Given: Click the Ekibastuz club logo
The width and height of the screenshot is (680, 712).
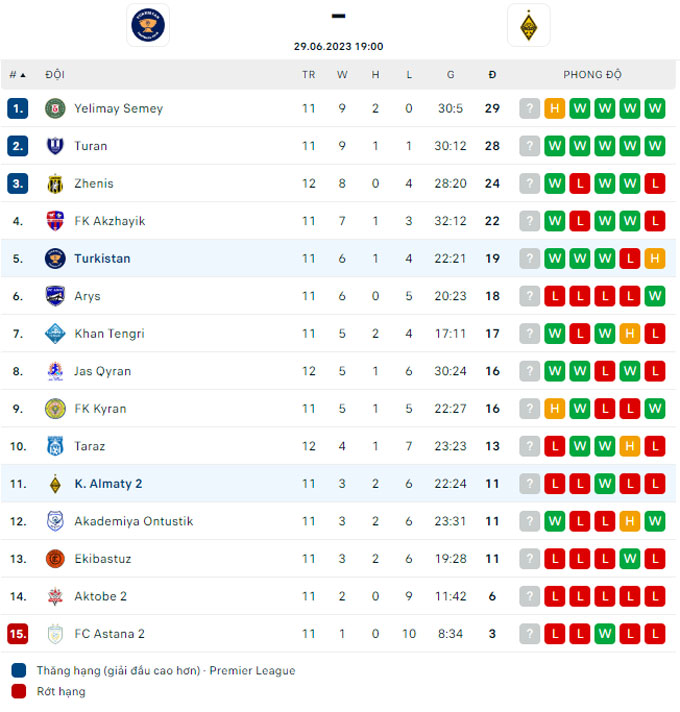Looking at the screenshot, I should point(55,559).
